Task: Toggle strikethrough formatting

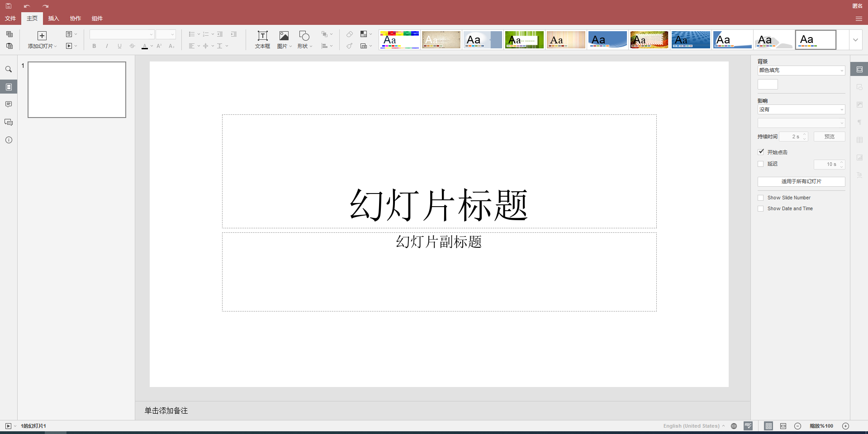Action: 132,46
